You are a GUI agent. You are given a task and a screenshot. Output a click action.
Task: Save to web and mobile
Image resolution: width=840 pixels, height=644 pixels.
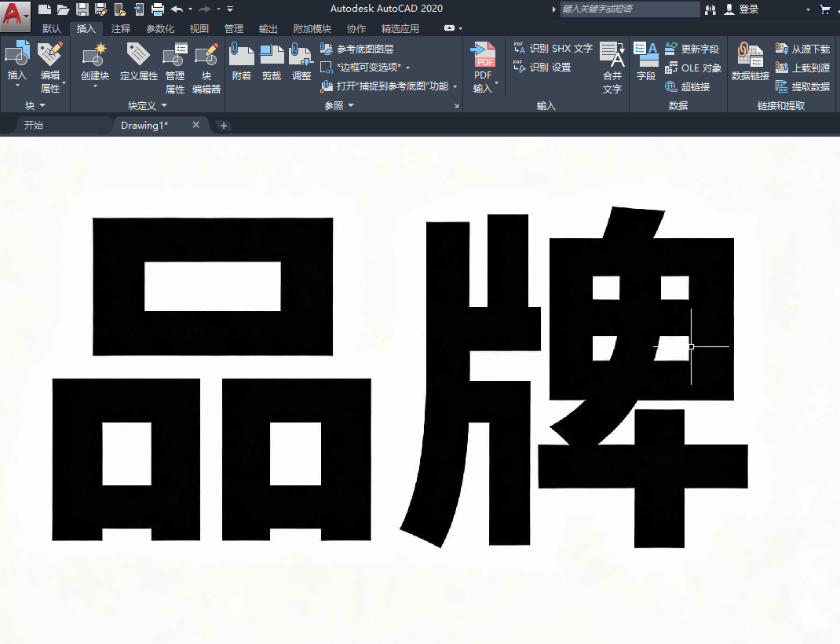pyautogui.click(x=139, y=9)
